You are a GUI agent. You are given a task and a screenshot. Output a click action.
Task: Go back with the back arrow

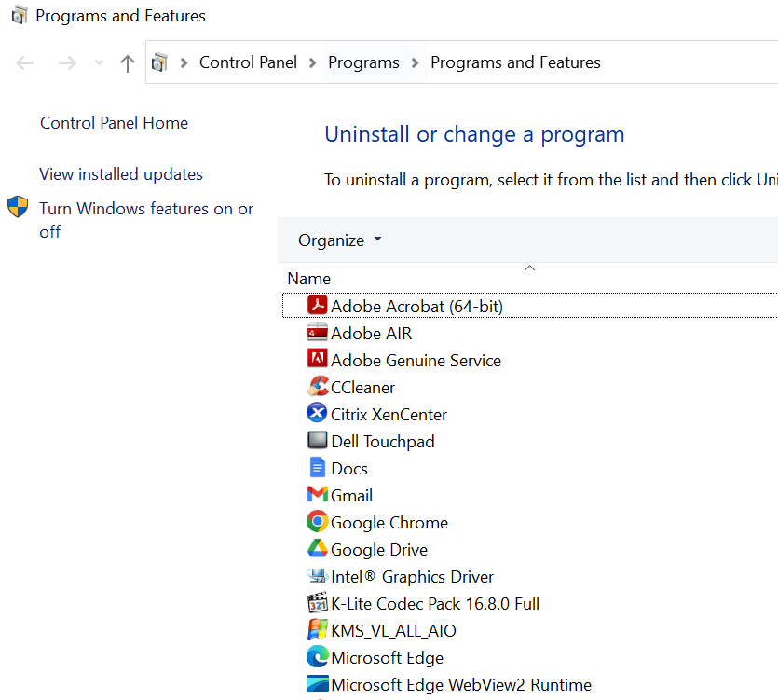point(25,63)
